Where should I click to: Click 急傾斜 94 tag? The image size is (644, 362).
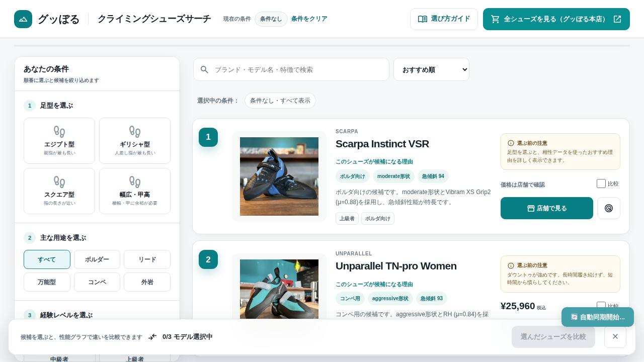tap(433, 176)
